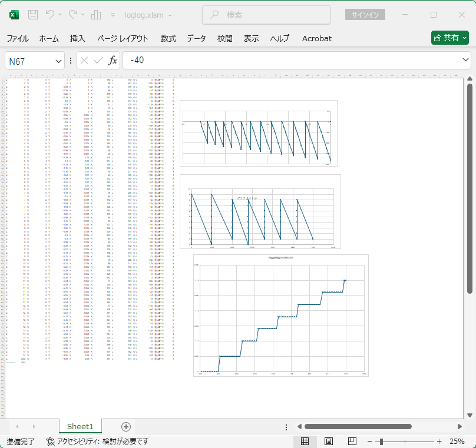Undo the last action

pyautogui.click(x=50, y=15)
